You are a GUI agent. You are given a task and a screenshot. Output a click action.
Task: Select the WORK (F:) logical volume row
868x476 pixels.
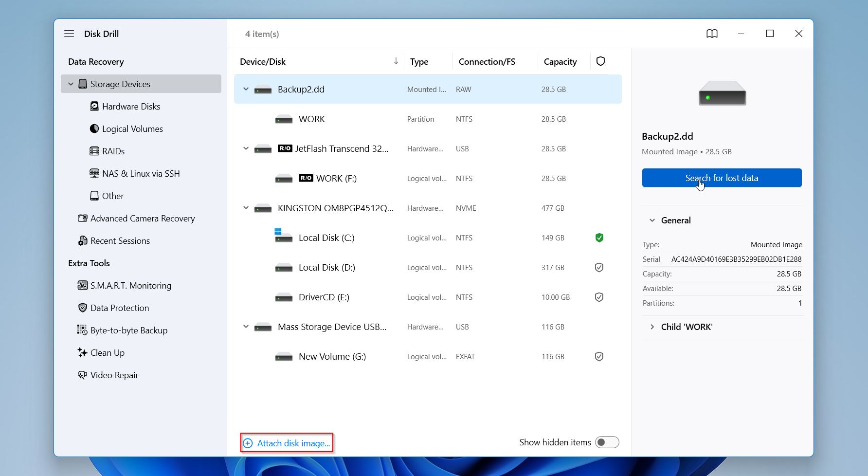(428, 178)
